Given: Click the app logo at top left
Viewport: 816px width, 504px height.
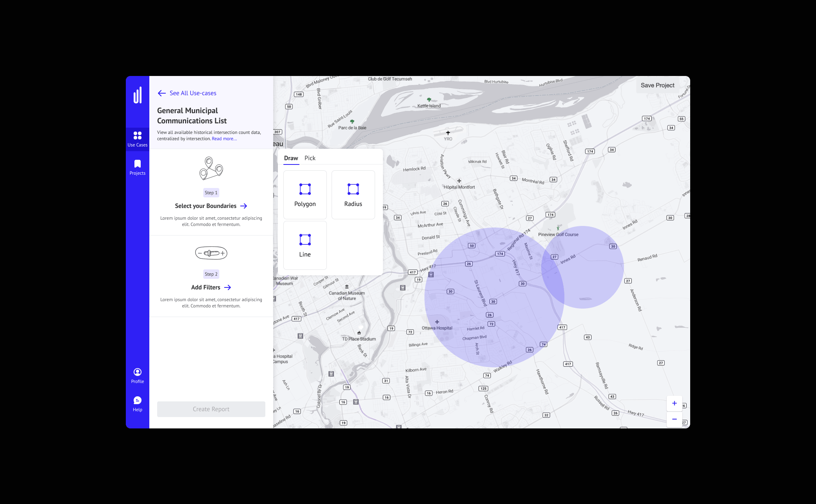Looking at the screenshot, I should click(x=138, y=95).
